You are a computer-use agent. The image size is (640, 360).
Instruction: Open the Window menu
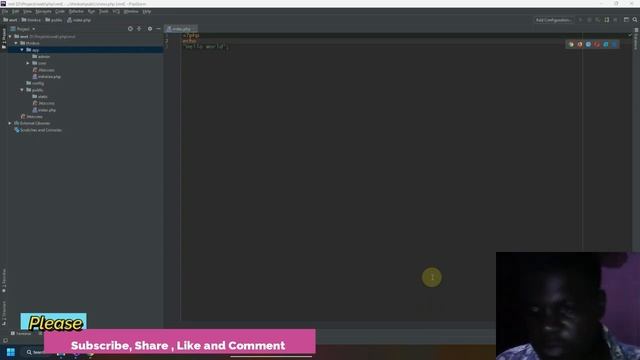pyautogui.click(x=131, y=11)
